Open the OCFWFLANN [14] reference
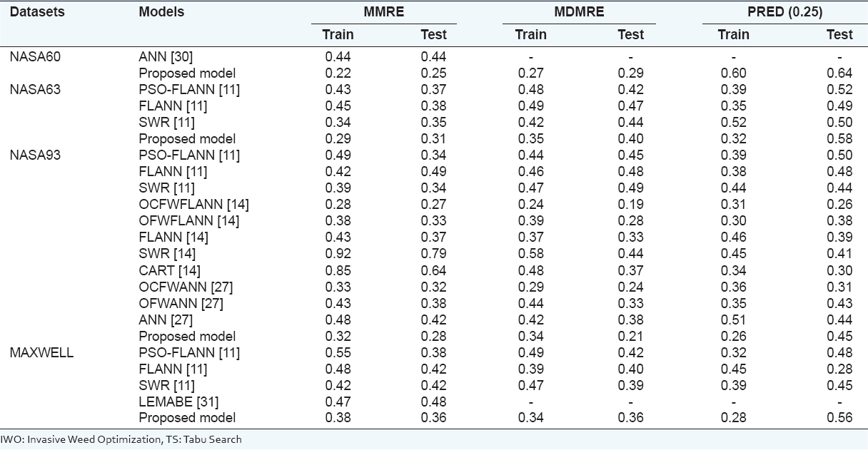This screenshot has width=868, height=450. (x=193, y=205)
